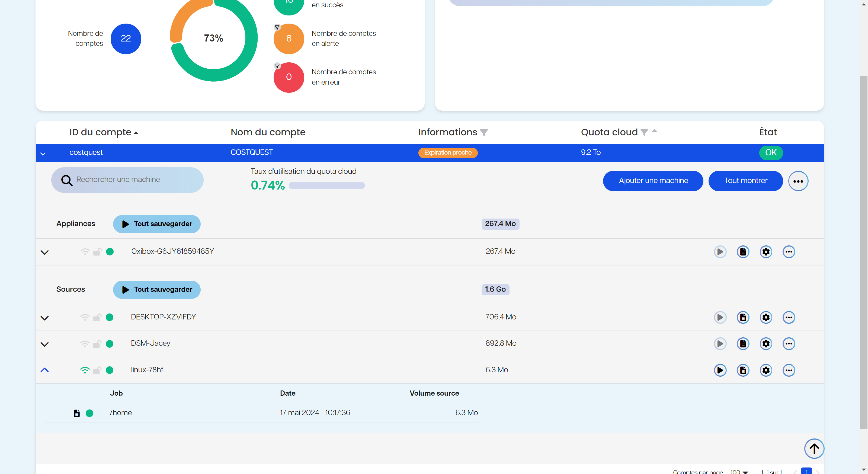Open settings gear for DSM-Jacey
This screenshot has width=868, height=474.
pos(766,344)
